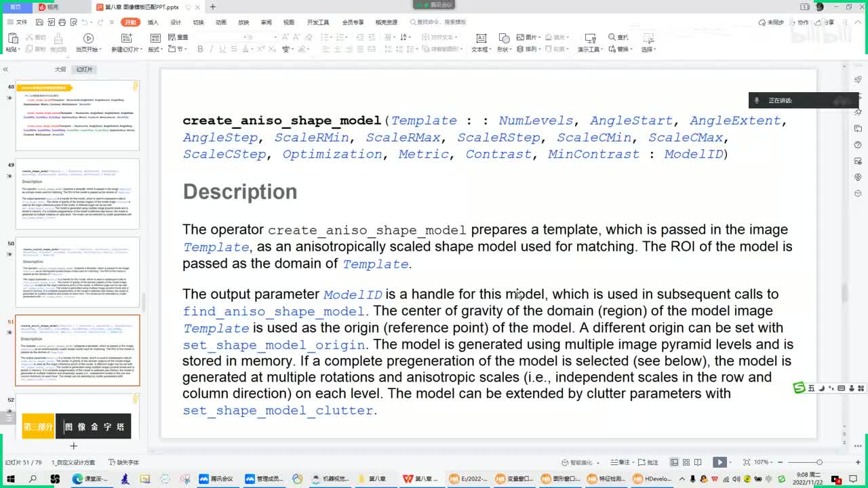
Task: Click the Not Synced (未同步) button
Action: click(772, 22)
